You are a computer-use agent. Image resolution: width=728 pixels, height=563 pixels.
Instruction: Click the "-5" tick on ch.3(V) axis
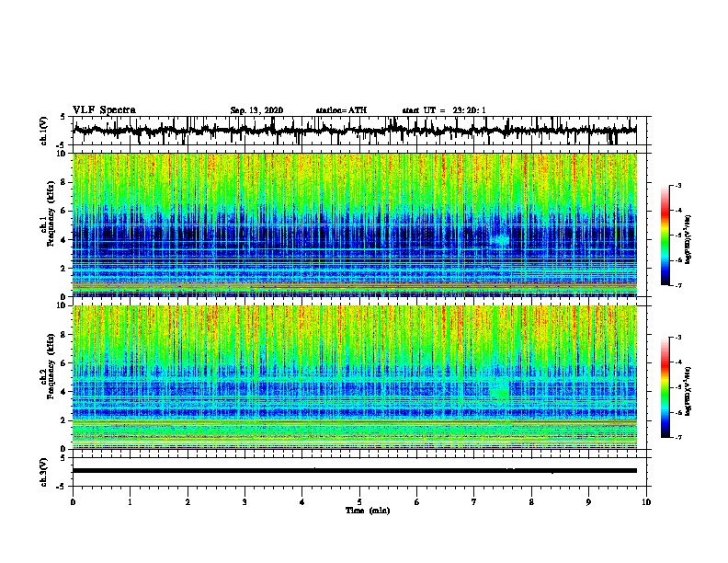62,487
